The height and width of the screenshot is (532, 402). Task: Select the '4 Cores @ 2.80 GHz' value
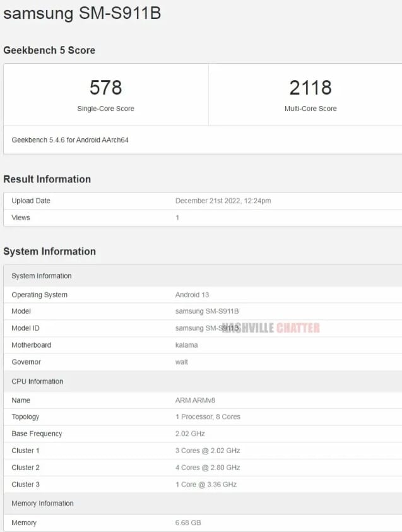[208, 468]
